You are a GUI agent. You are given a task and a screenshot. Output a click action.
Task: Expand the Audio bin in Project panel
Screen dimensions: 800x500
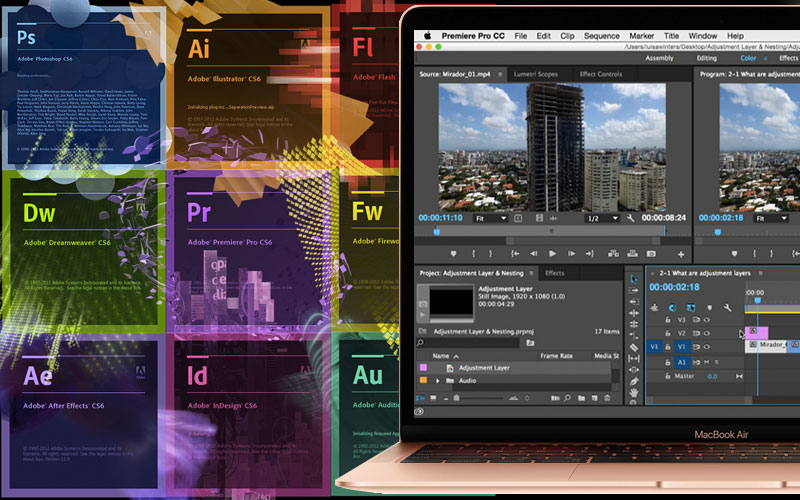438,381
